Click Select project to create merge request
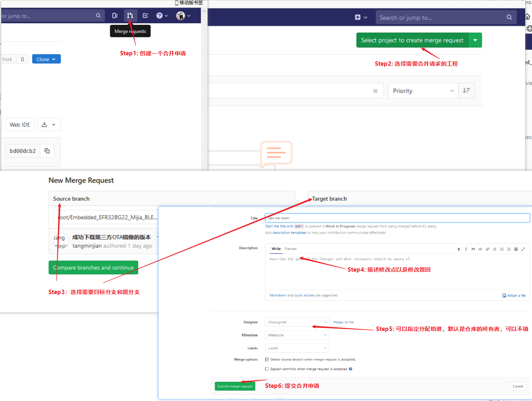Screen dimensions: 532x401 (x=412, y=40)
